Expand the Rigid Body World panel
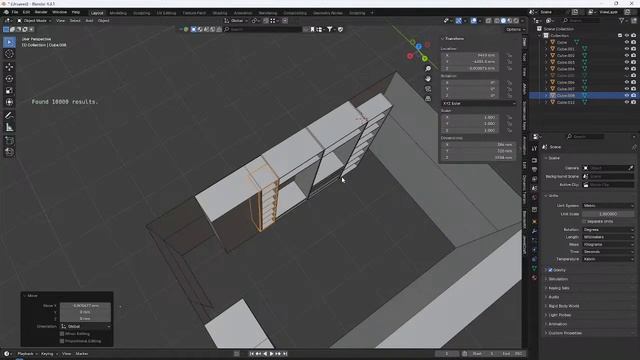The image size is (640, 360). tap(563, 306)
